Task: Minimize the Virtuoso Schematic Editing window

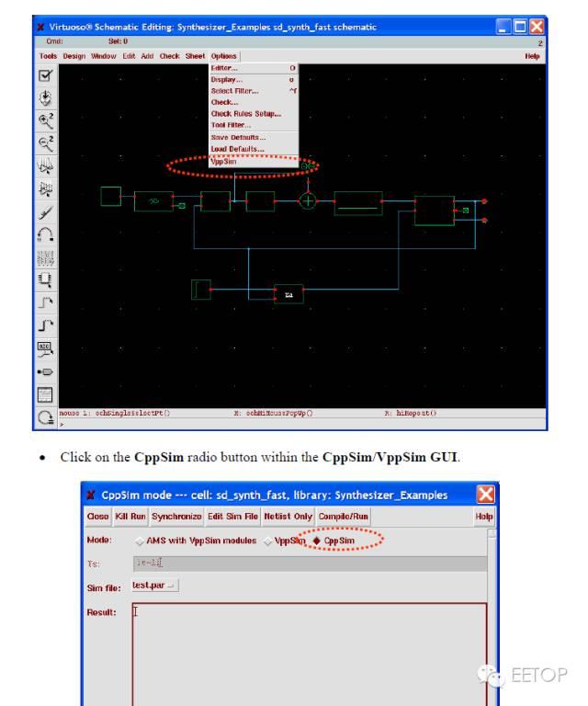Action: [x=503, y=27]
